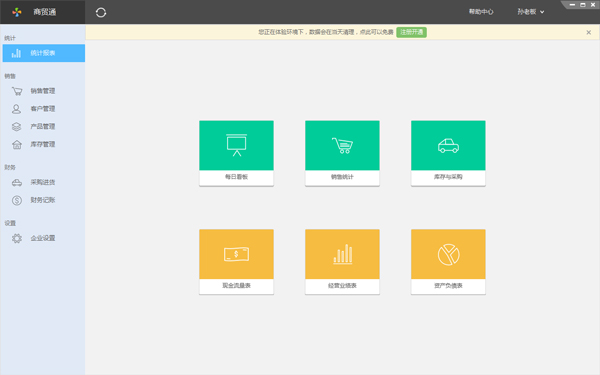Open the 每日看板 presentation board tile
600x375 pixels.
point(236,153)
